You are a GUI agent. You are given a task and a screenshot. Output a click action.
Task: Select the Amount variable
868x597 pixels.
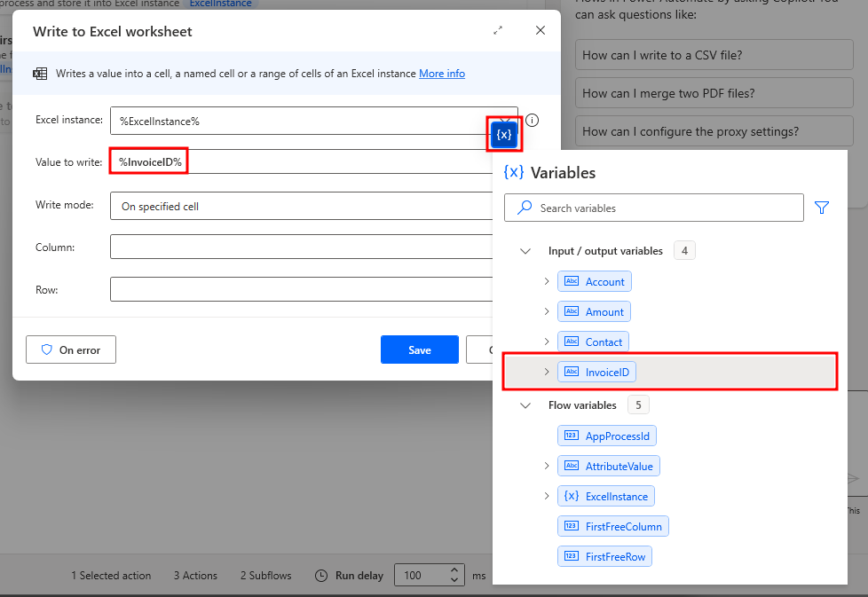pos(594,311)
